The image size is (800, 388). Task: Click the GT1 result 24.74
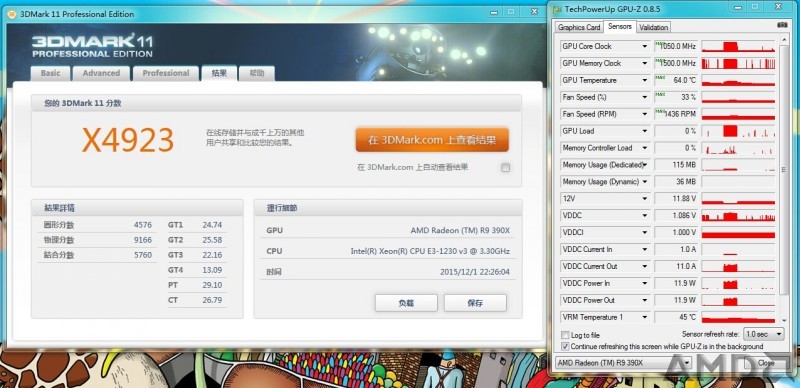pyautogui.click(x=212, y=225)
